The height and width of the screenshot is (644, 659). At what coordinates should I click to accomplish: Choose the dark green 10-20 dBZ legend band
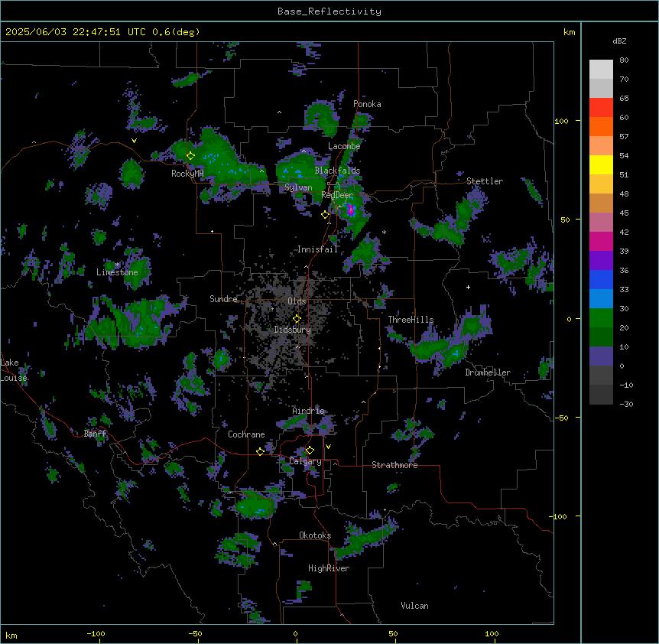coord(601,337)
